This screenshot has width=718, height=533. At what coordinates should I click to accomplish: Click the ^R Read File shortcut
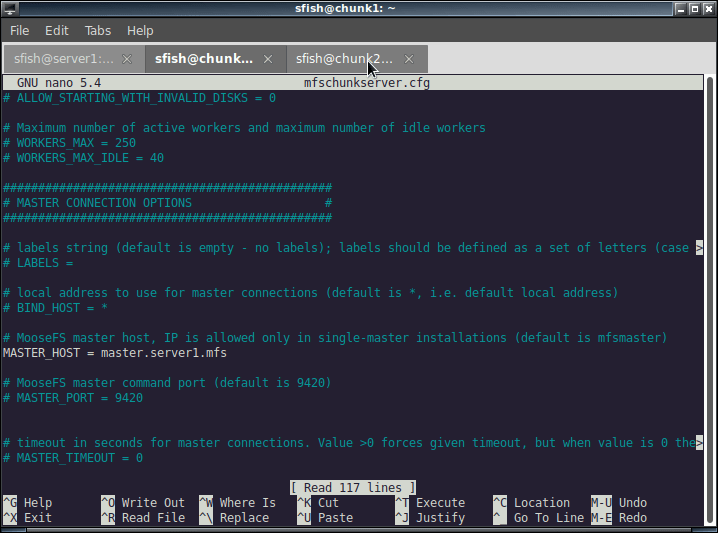tap(143, 518)
